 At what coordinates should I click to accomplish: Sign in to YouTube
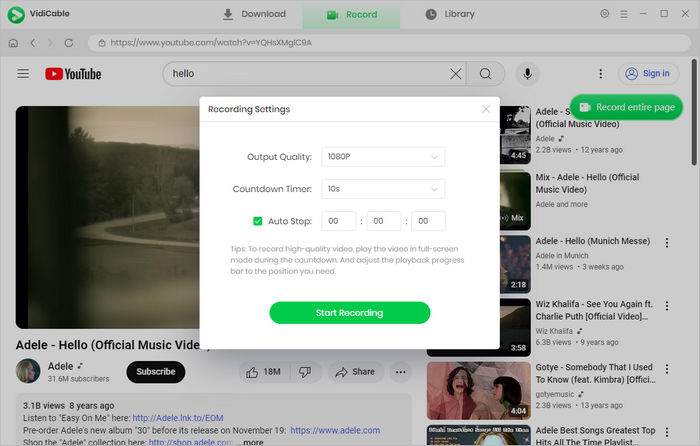[x=648, y=74]
